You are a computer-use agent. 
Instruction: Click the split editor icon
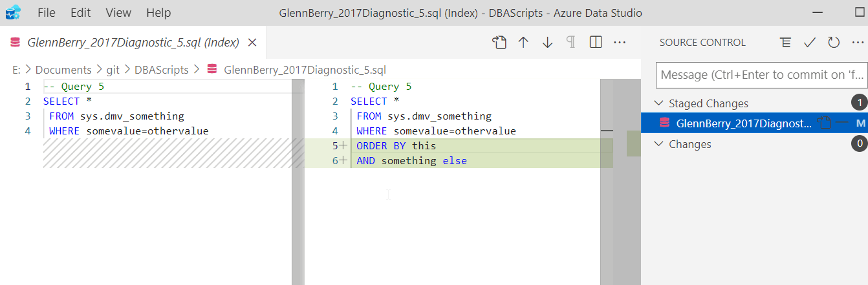(596, 42)
